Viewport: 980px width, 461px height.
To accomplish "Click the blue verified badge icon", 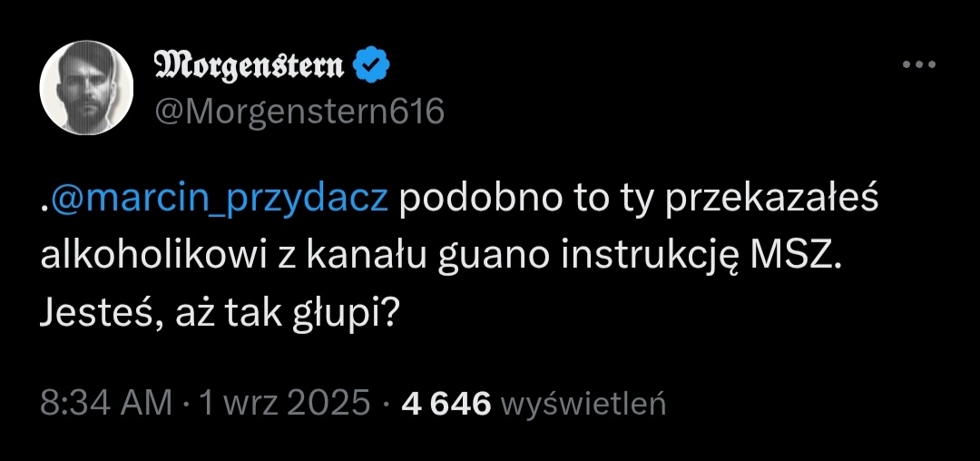I will [x=373, y=65].
